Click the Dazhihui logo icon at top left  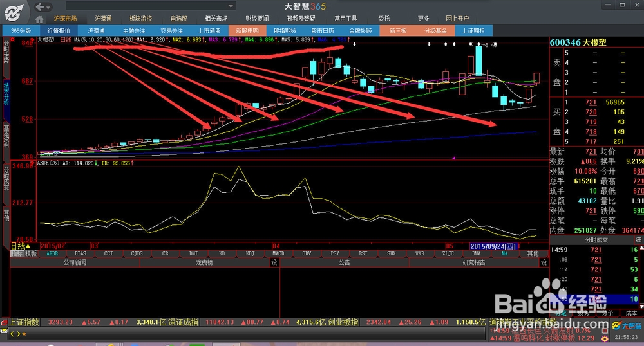[15, 13]
